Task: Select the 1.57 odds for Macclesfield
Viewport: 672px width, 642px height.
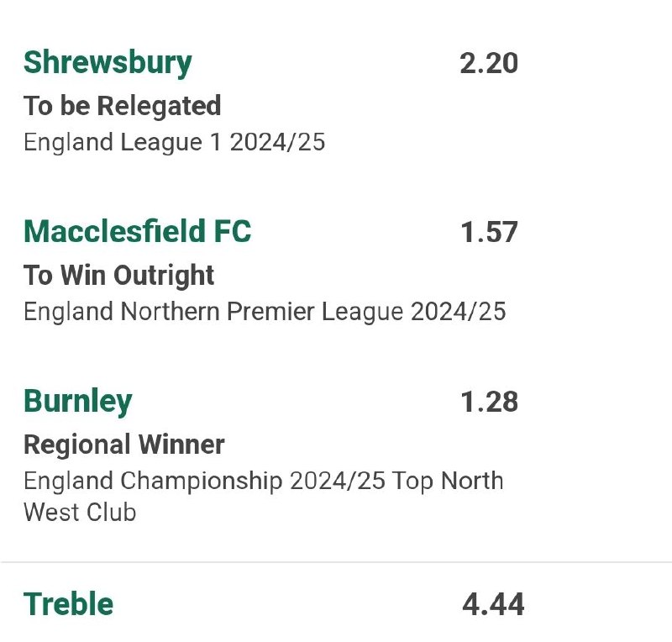Action: (x=490, y=232)
